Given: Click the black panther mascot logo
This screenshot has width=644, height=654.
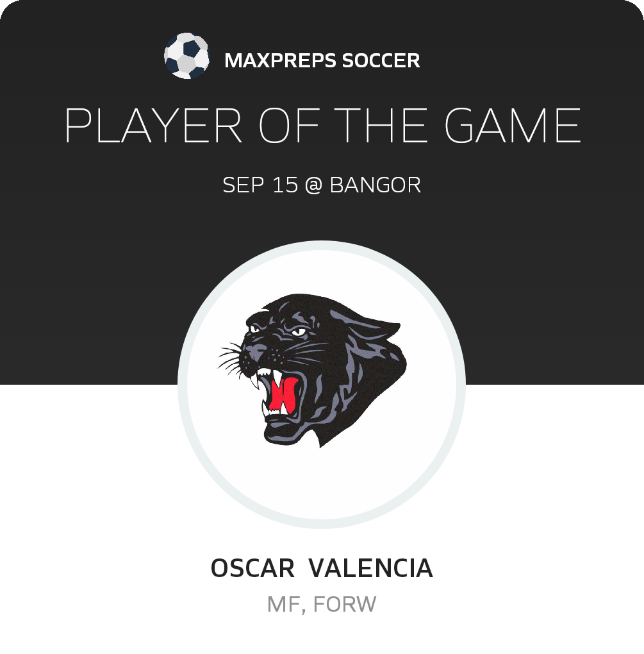Looking at the screenshot, I should [312, 371].
